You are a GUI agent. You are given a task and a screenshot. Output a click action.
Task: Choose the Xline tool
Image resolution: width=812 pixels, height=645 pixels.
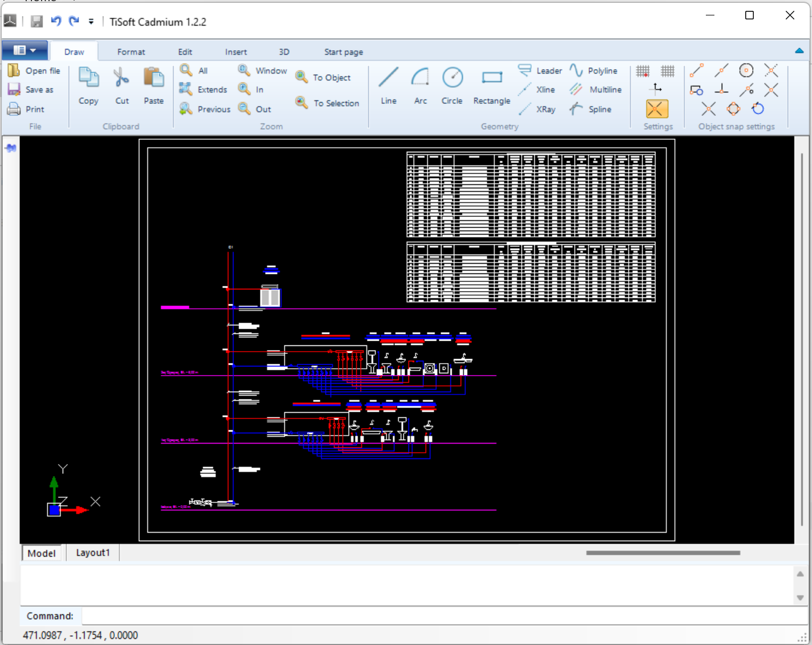click(536, 90)
